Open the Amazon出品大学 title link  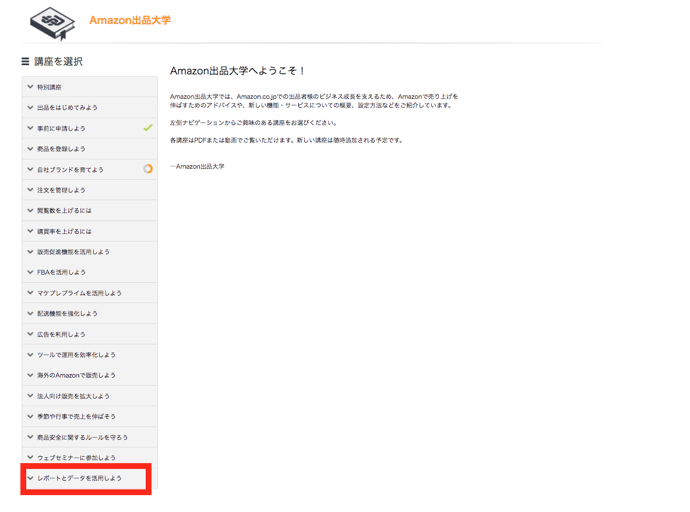click(130, 20)
